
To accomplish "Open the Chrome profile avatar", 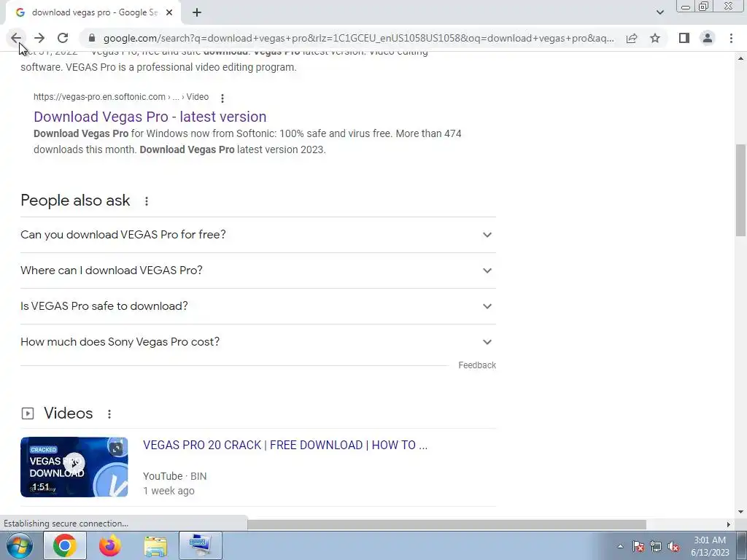I will pyautogui.click(x=708, y=38).
